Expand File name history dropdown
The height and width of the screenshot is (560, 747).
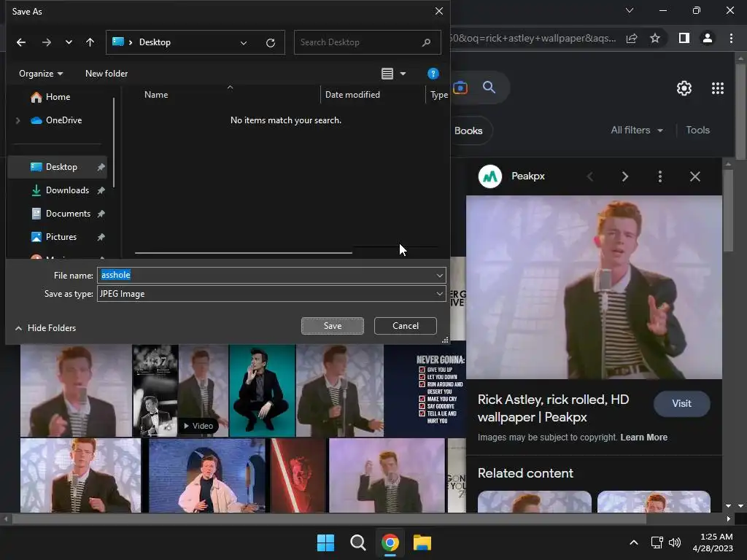coord(439,275)
